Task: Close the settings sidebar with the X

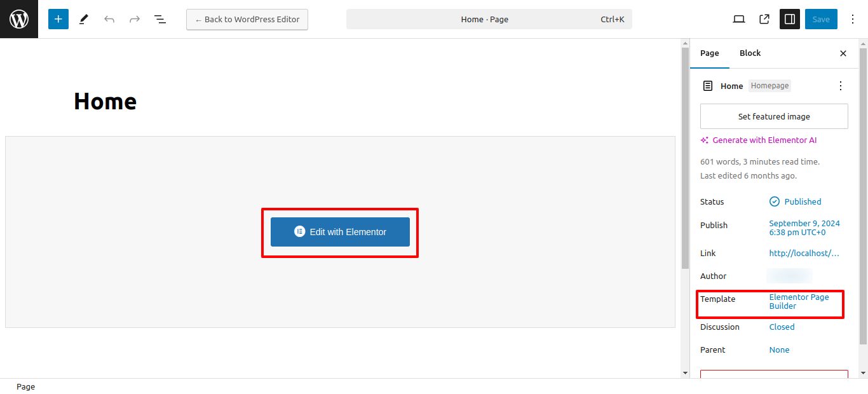Action: pyautogui.click(x=843, y=53)
